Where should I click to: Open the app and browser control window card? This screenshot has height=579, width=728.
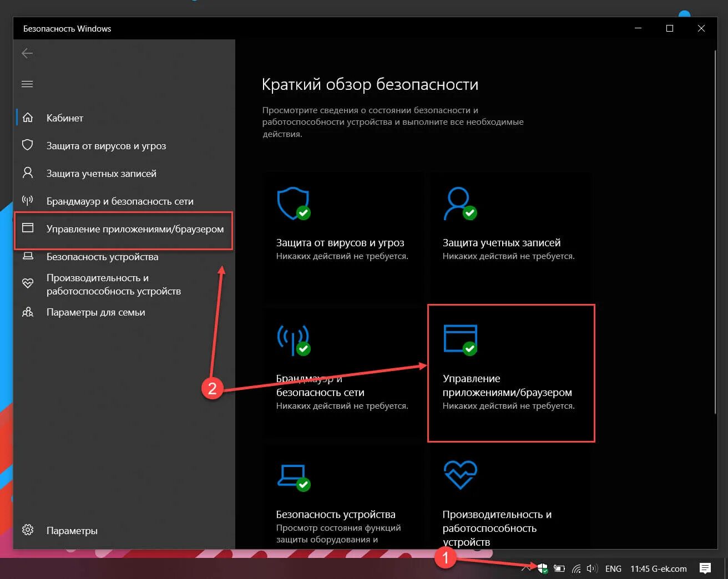[511, 373]
